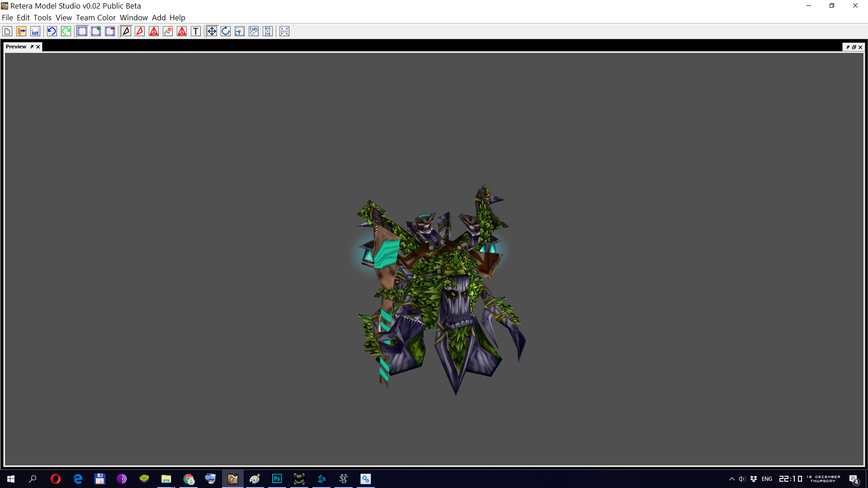
Task: Open BlueStacks from the taskbar
Action: pos(144,479)
